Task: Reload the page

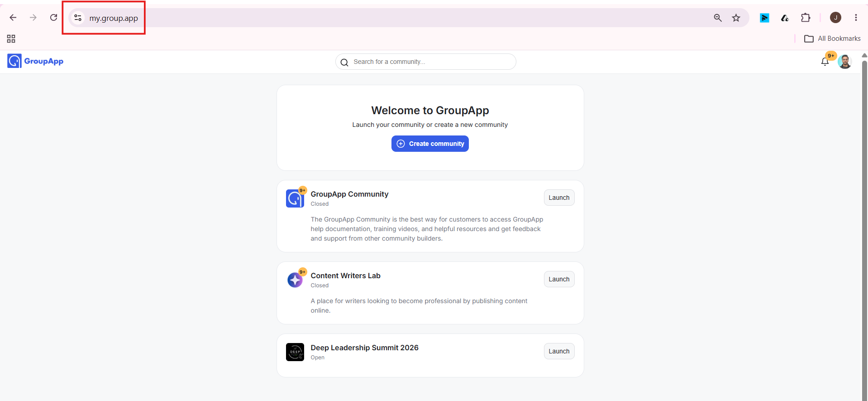Action: pos(53,18)
